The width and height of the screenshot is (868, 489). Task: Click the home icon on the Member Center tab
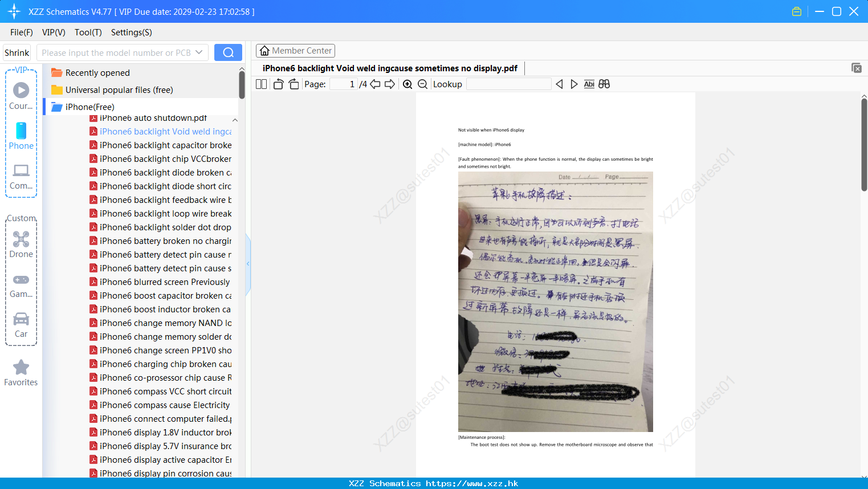tap(264, 51)
